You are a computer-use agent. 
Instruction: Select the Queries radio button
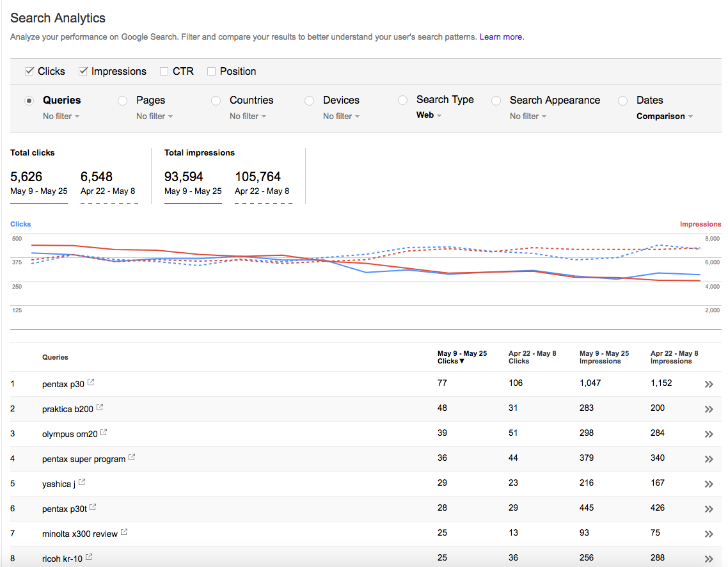point(29,100)
